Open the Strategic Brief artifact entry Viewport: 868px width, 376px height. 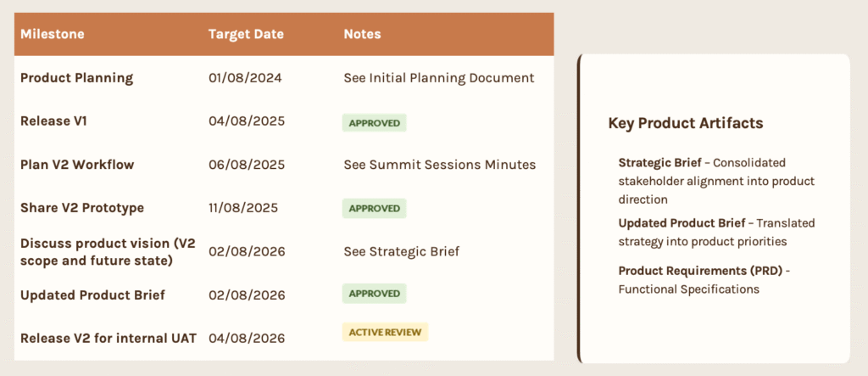pyautogui.click(x=716, y=181)
